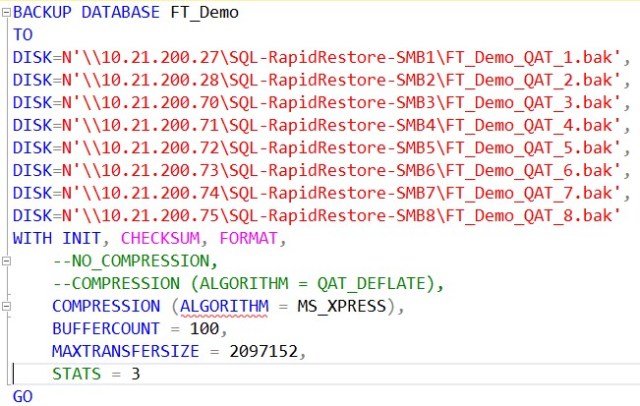Screen dimensions: 640x406
Task: Click the STATS value 3
Action: [x=136, y=374]
